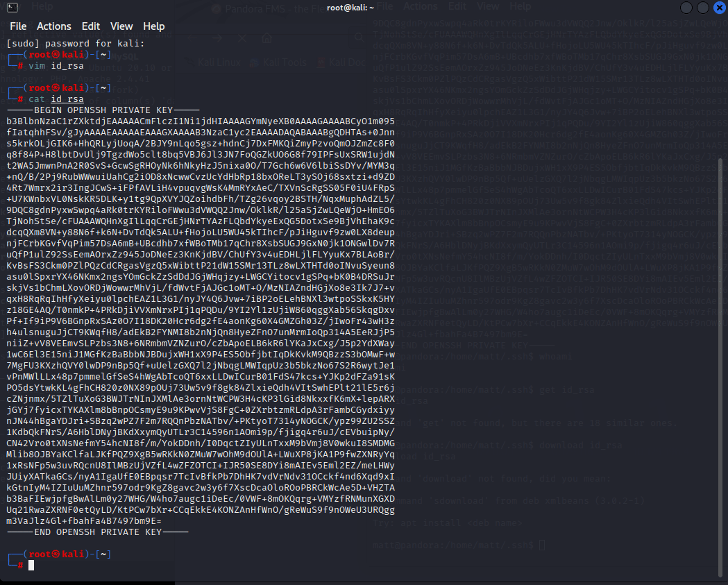728x585 pixels.
Task: Click the underlined id_rsa after cat
Action: tap(64, 99)
